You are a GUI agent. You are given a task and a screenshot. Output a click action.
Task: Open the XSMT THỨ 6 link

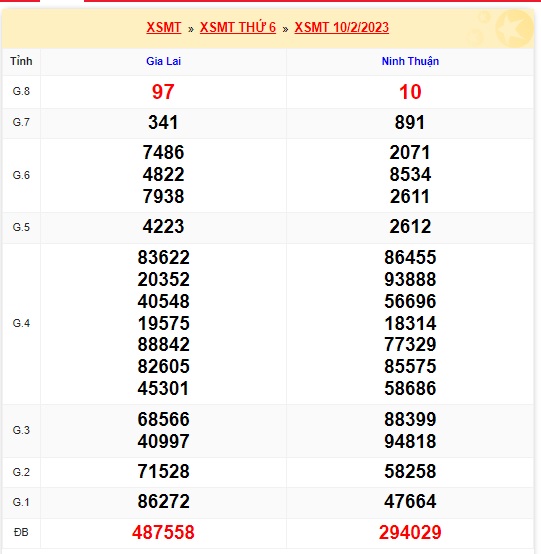pos(238,28)
